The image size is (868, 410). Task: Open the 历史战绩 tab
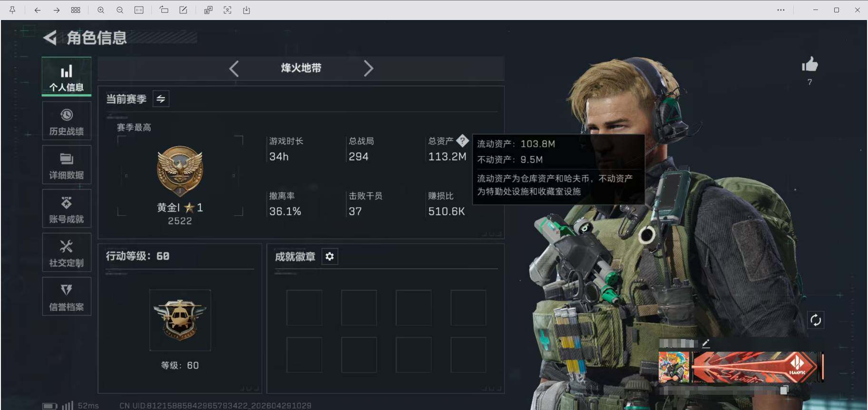coord(67,121)
